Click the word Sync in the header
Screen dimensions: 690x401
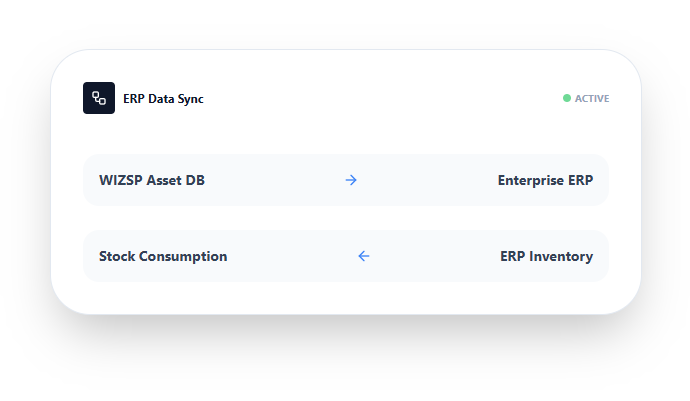[x=191, y=99]
